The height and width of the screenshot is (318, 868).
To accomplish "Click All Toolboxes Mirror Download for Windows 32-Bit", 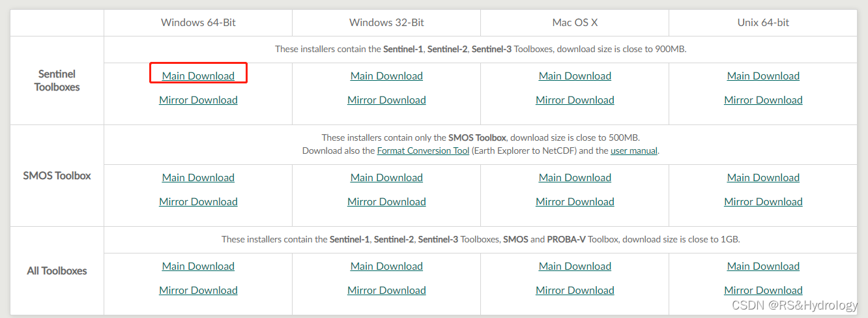I will pos(386,290).
